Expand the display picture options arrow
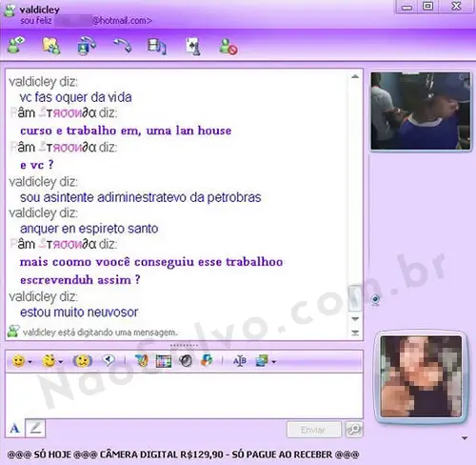Screen dimensions: 476x465 coord(465,438)
